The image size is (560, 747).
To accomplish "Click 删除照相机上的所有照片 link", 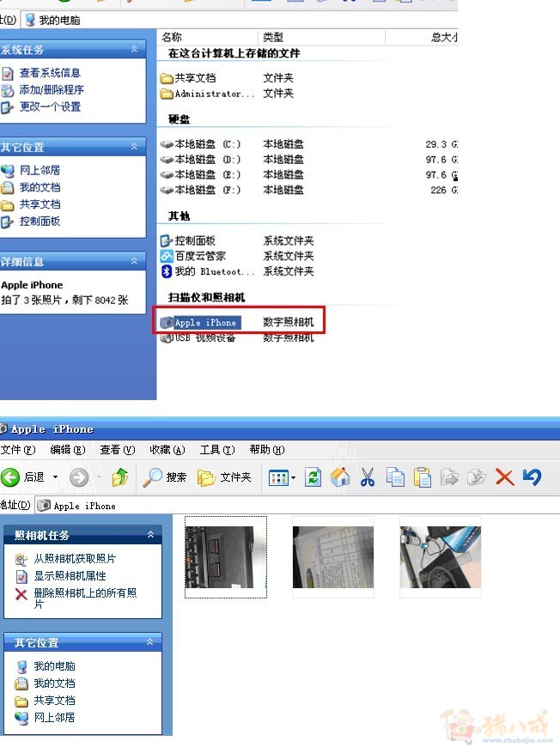I will pyautogui.click(x=85, y=598).
